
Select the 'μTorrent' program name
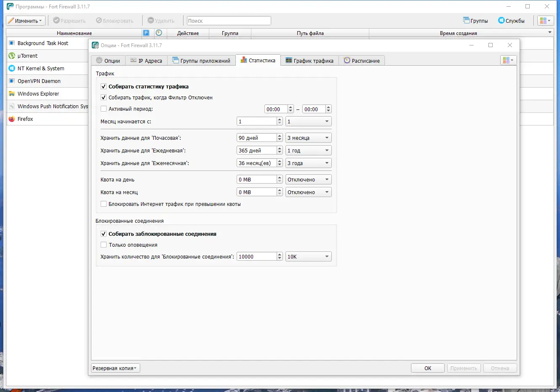pyautogui.click(x=27, y=56)
